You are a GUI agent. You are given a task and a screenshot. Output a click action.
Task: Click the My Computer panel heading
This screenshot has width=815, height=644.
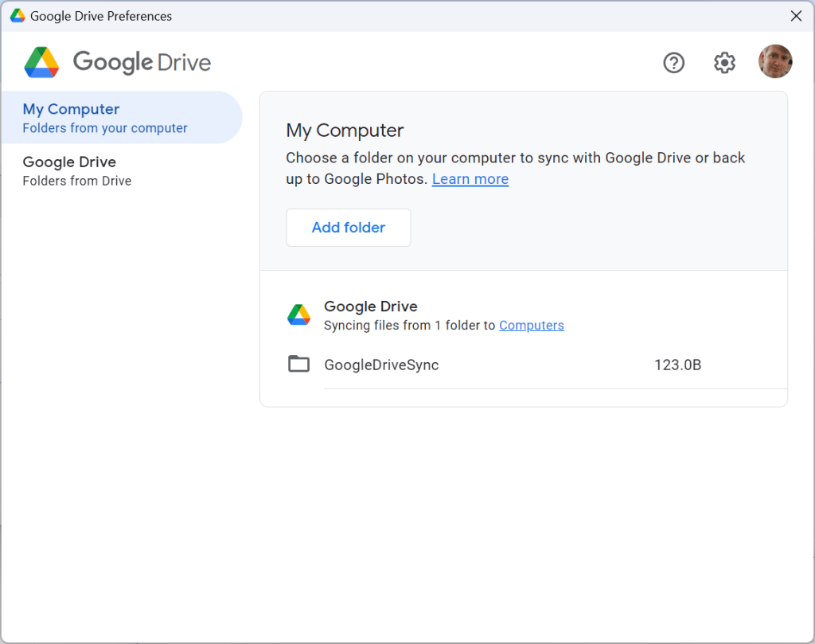click(345, 131)
